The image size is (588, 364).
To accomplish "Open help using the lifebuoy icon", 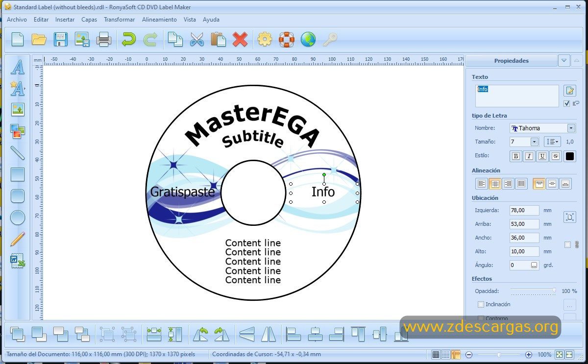I will (286, 39).
